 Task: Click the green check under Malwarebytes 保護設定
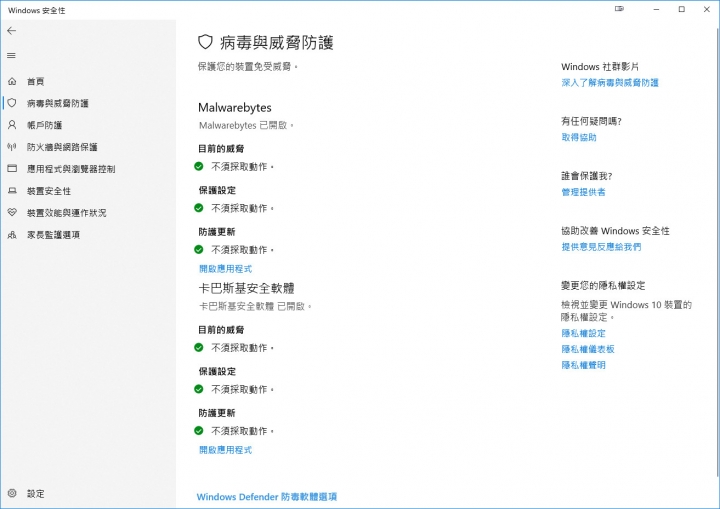tap(199, 208)
